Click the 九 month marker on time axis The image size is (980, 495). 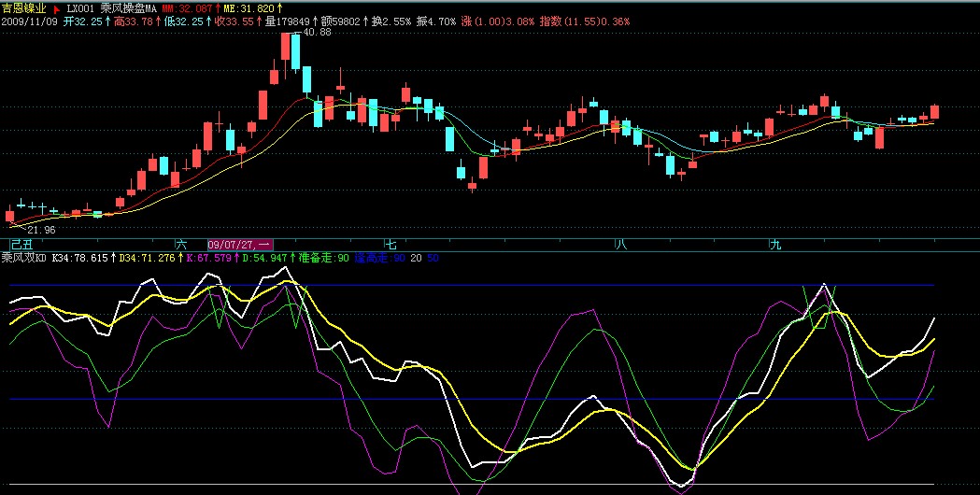point(774,244)
